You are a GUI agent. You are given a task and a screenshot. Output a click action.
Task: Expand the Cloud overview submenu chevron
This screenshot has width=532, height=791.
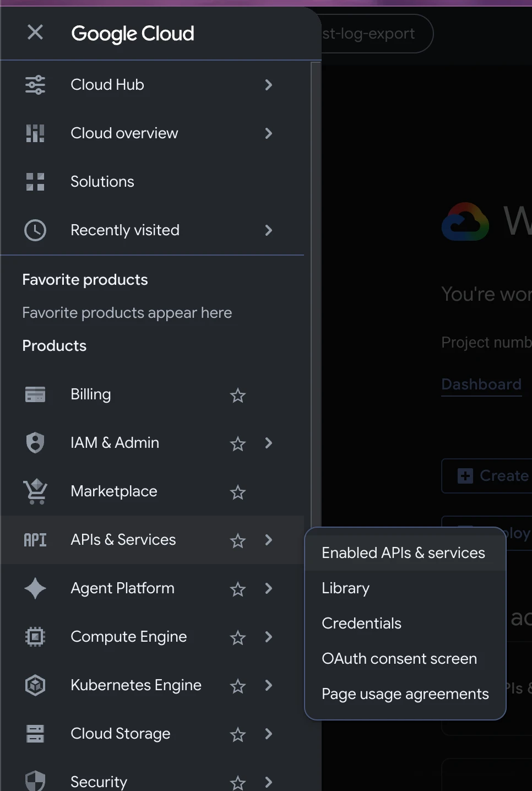(x=269, y=133)
